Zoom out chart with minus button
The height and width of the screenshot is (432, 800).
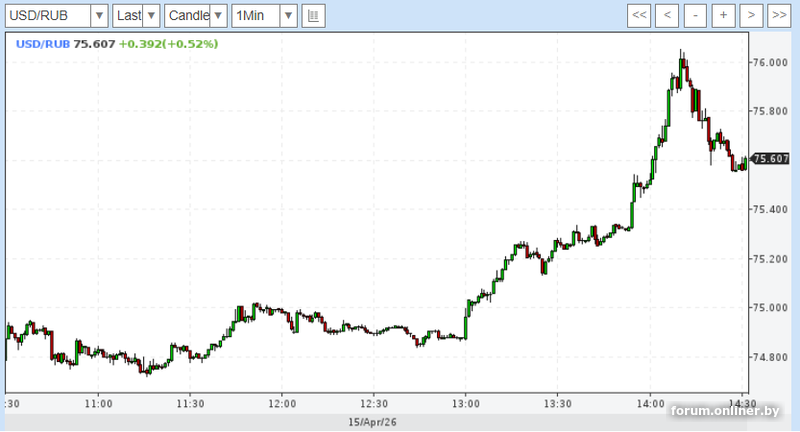click(x=695, y=15)
